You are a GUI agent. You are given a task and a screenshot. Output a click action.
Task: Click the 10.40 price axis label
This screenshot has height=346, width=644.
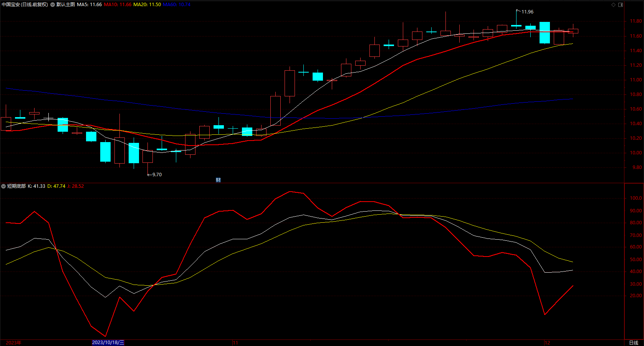[x=636, y=124]
